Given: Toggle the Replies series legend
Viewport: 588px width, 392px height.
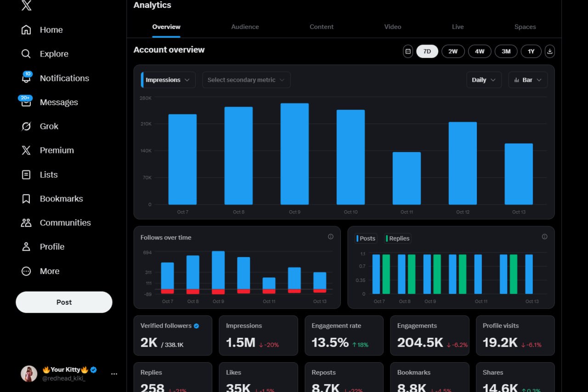Looking at the screenshot, I should 398,238.
